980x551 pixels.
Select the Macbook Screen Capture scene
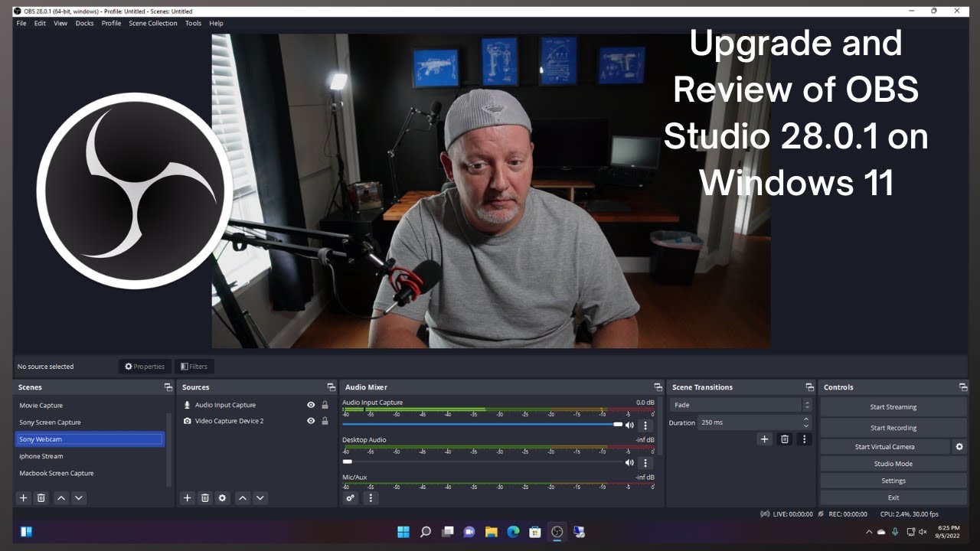[x=90, y=473]
